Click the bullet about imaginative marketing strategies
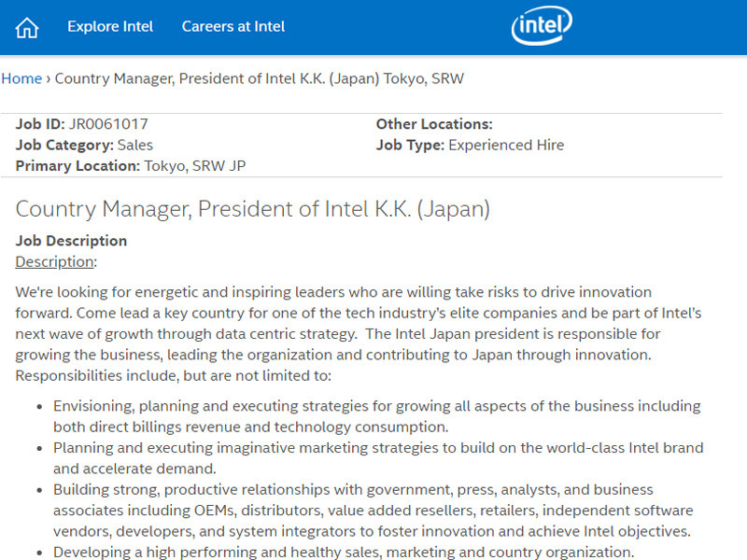This screenshot has width=747, height=560. pyautogui.click(x=373, y=457)
